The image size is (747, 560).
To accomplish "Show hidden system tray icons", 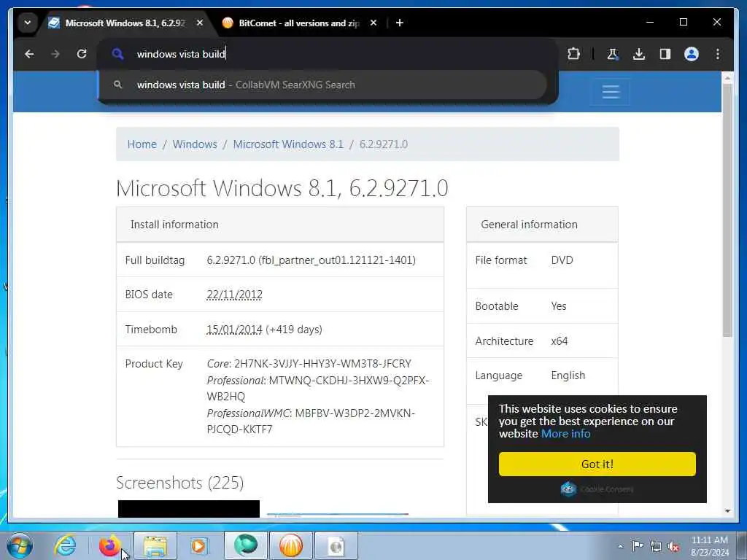I will pos(620,546).
